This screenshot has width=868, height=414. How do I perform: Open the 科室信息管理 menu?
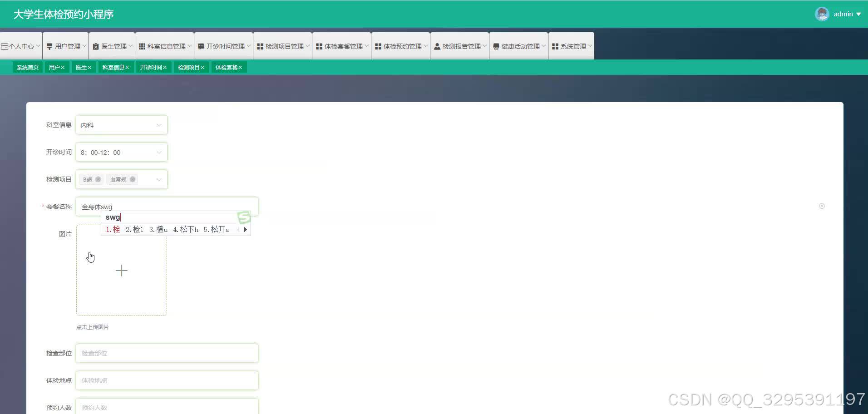pos(165,46)
